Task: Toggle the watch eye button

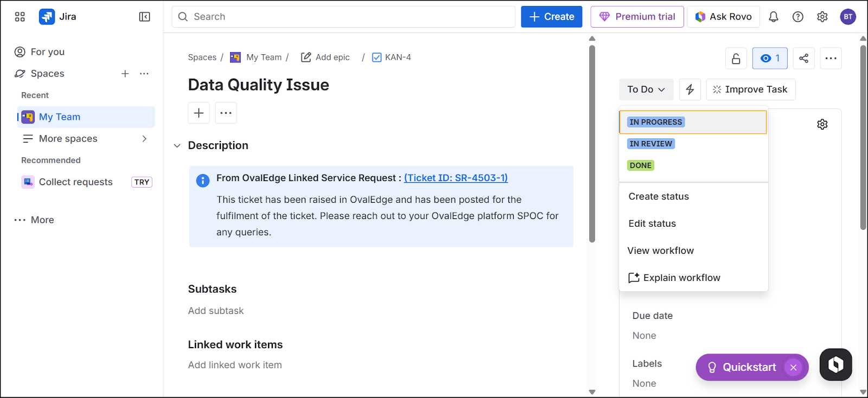Action: 769,59
